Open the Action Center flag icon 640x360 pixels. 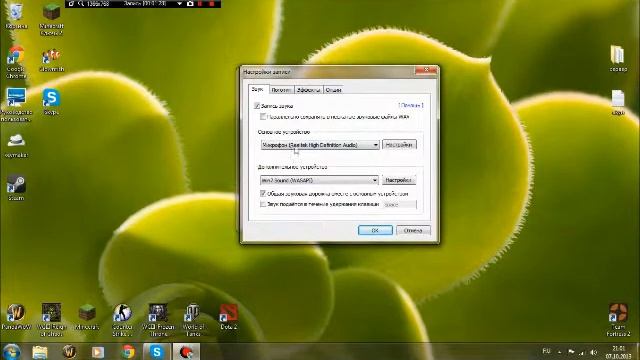coord(571,352)
